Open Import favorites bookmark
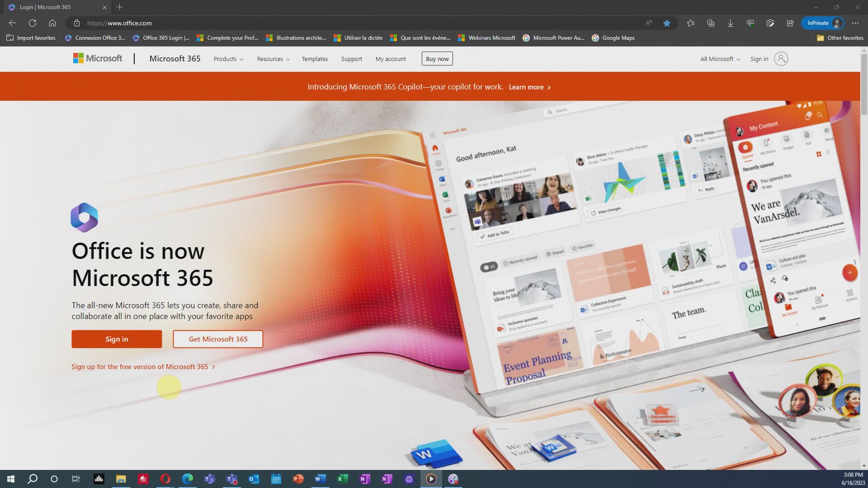Image resolution: width=868 pixels, height=488 pixels. (x=31, y=38)
